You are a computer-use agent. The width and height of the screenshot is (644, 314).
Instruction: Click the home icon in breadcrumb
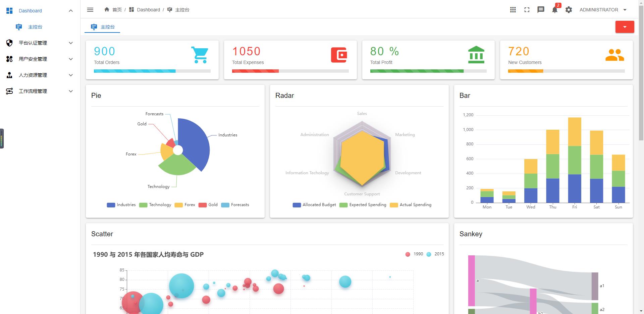point(107,9)
